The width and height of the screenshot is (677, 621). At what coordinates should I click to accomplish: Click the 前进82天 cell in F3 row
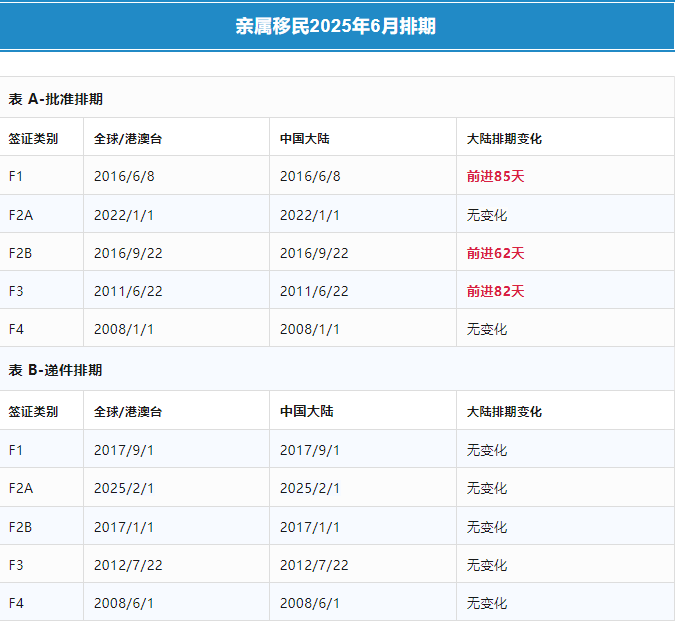click(495, 291)
